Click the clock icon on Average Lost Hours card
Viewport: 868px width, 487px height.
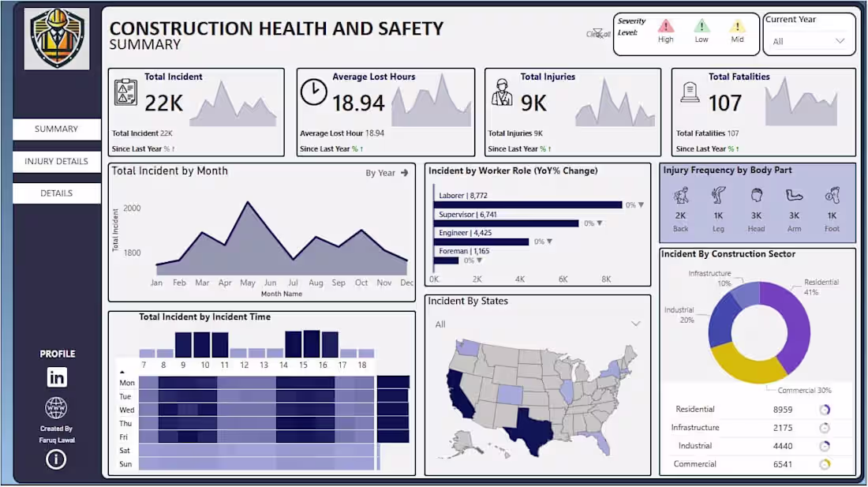(314, 91)
